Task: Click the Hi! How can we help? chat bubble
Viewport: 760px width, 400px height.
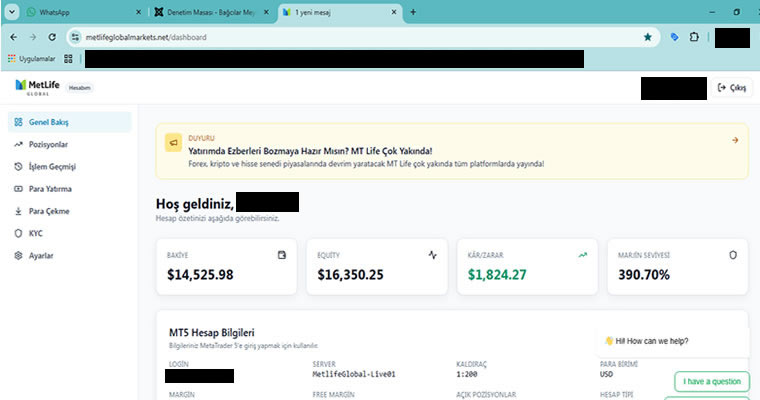Action: tap(673, 341)
